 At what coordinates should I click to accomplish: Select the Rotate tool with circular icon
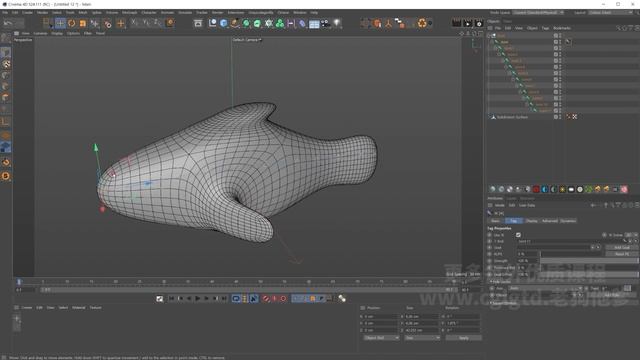(71, 23)
